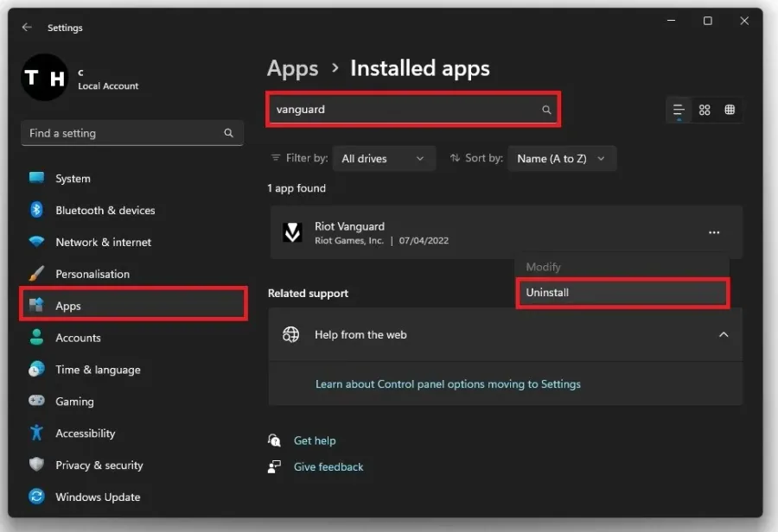
Task: Open Gaming settings
Action: [133, 401]
